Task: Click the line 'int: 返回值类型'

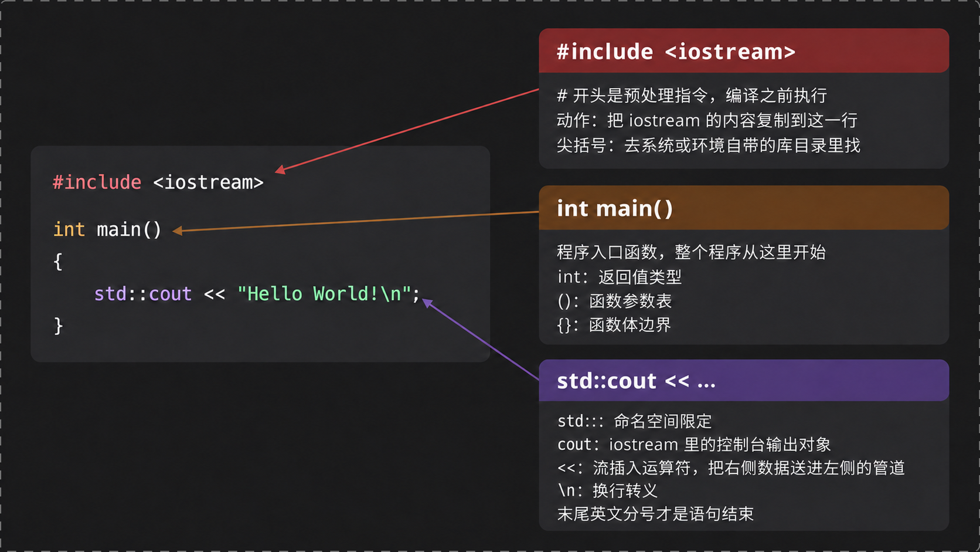Action: [x=619, y=277]
